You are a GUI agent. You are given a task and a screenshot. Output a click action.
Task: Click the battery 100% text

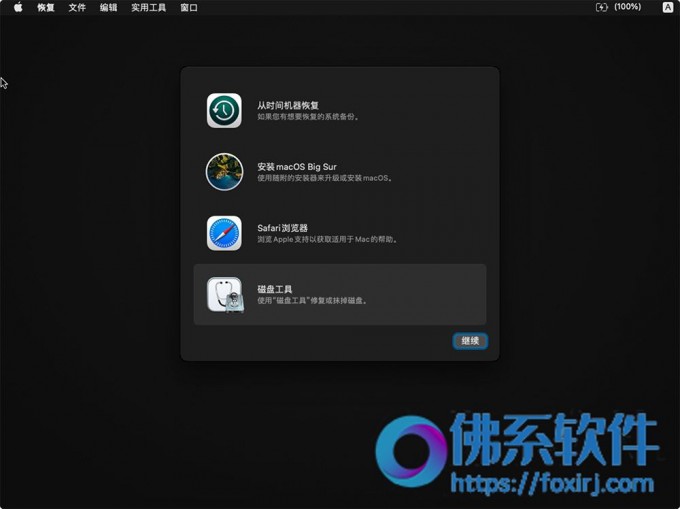tap(628, 7)
